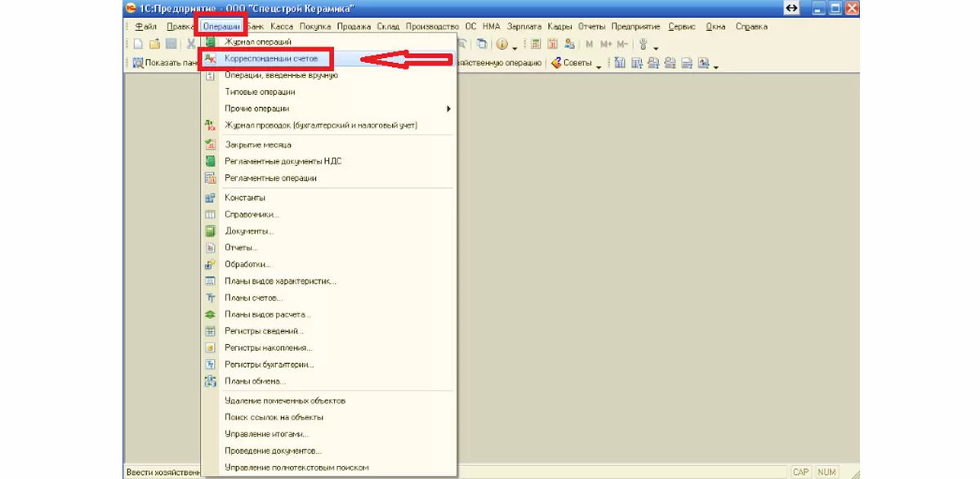Click the Save diskette toolbar icon
This screenshot has width=980, height=479.
[x=171, y=44]
